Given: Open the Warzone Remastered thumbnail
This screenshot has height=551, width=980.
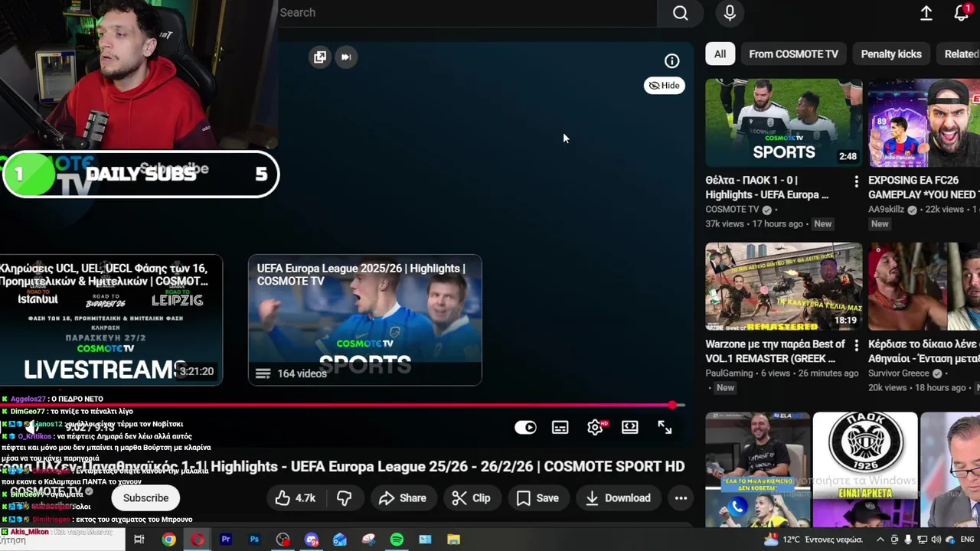Looking at the screenshot, I should click(x=783, y=287).
